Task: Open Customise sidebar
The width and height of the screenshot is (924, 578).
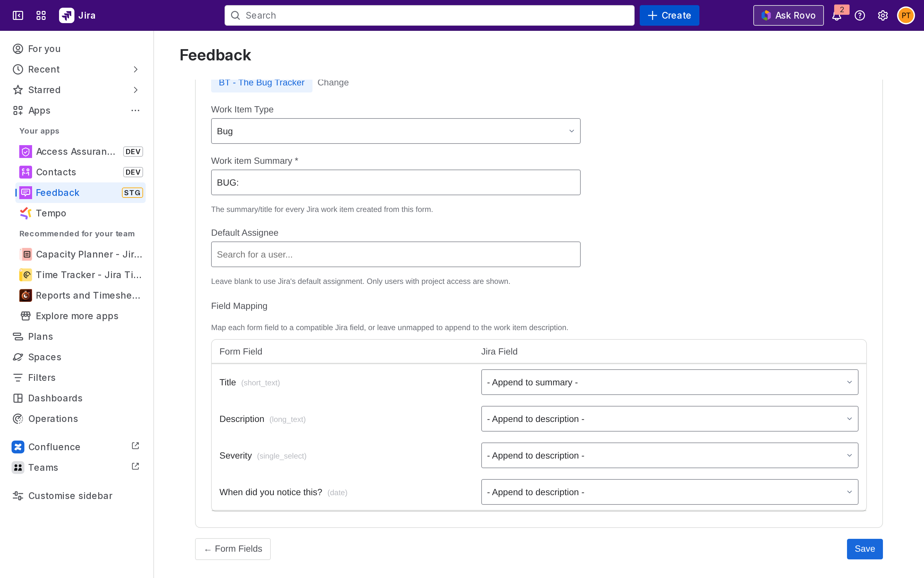Action: click(77, 496)
